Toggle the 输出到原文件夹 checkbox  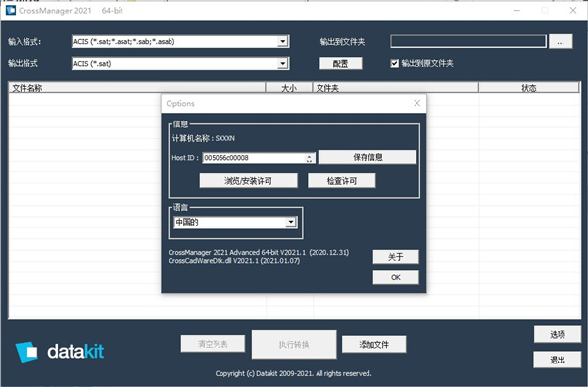click(x=394, y=63)
